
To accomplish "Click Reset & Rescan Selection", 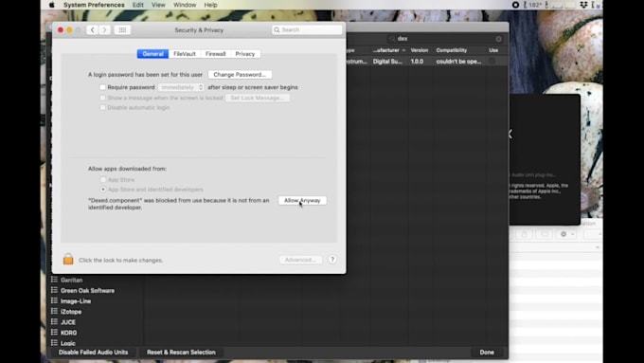I will point(181,353).
